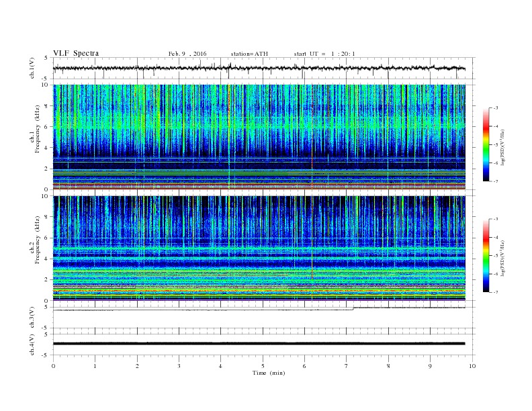Click the time axis tick label "5"
Viewport: 532px width, 411px height.
(x=263, y=366)
